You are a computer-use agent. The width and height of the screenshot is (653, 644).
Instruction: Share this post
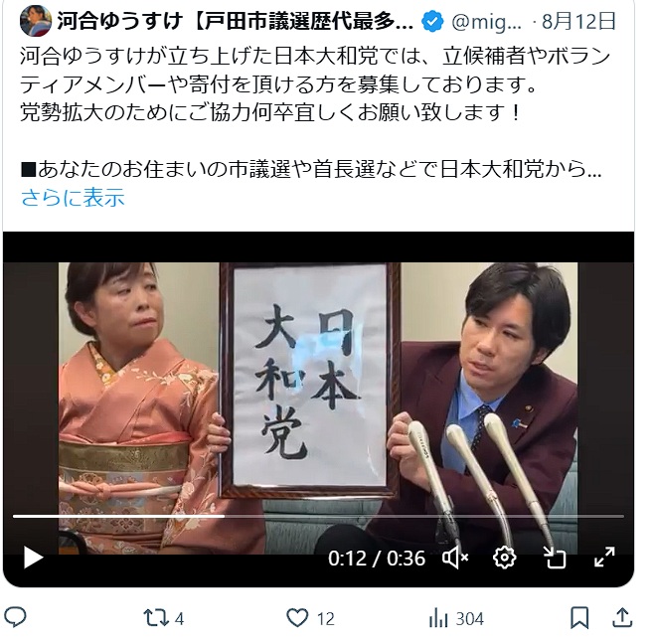coord(622,618)
